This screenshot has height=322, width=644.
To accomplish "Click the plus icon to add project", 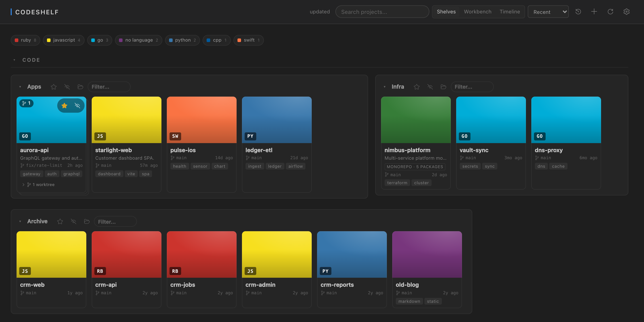I will pos(594,12).
